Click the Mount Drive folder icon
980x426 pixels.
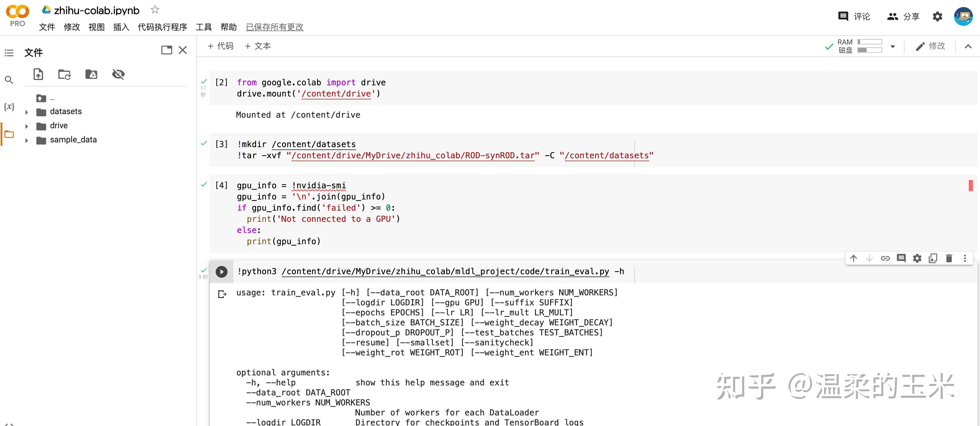point(91,74)
